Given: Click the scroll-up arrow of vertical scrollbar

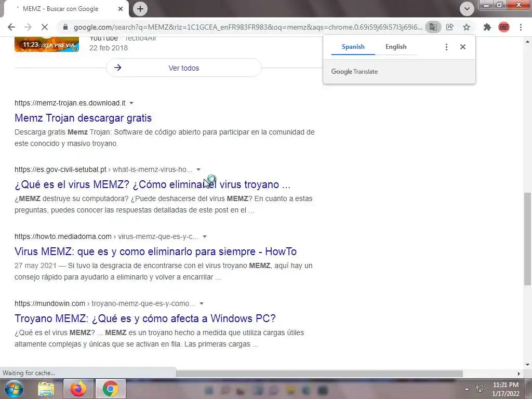Looking at the screenshot, I should 527,42.
